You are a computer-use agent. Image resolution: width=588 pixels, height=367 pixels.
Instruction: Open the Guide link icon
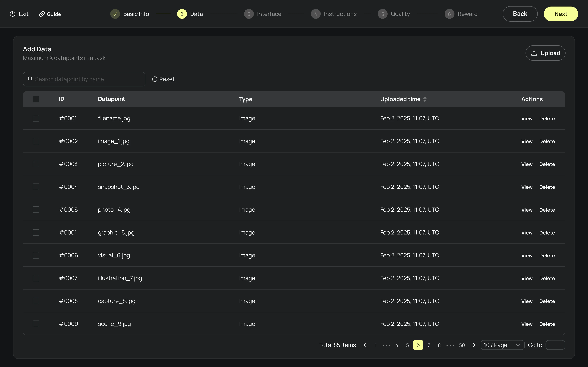click(42, 14)
